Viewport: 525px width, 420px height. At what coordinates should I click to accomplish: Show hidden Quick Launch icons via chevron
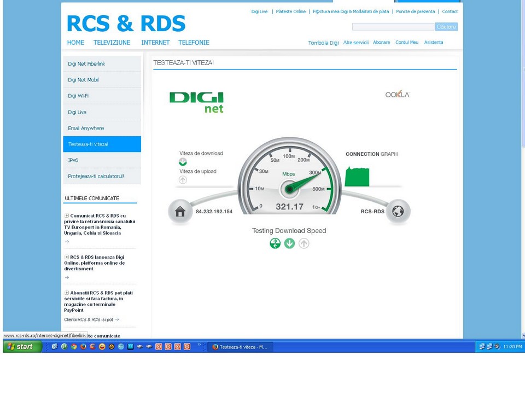pos(199,346)
